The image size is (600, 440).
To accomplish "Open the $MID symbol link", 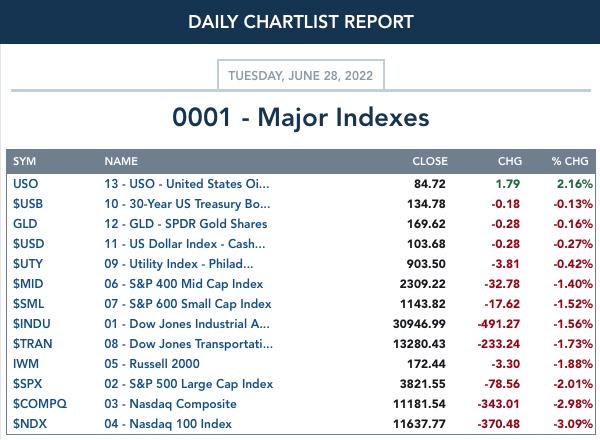I will (28, 284).
